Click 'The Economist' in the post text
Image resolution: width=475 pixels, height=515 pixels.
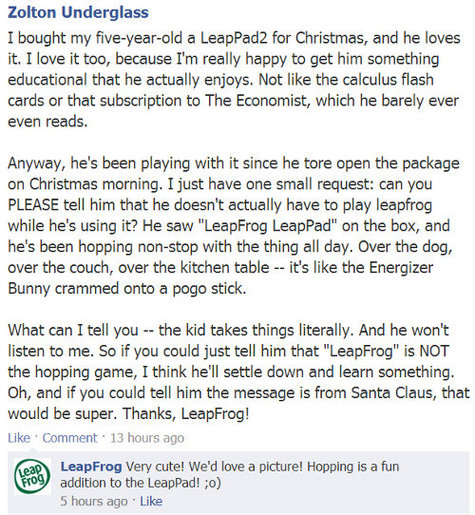256,101
